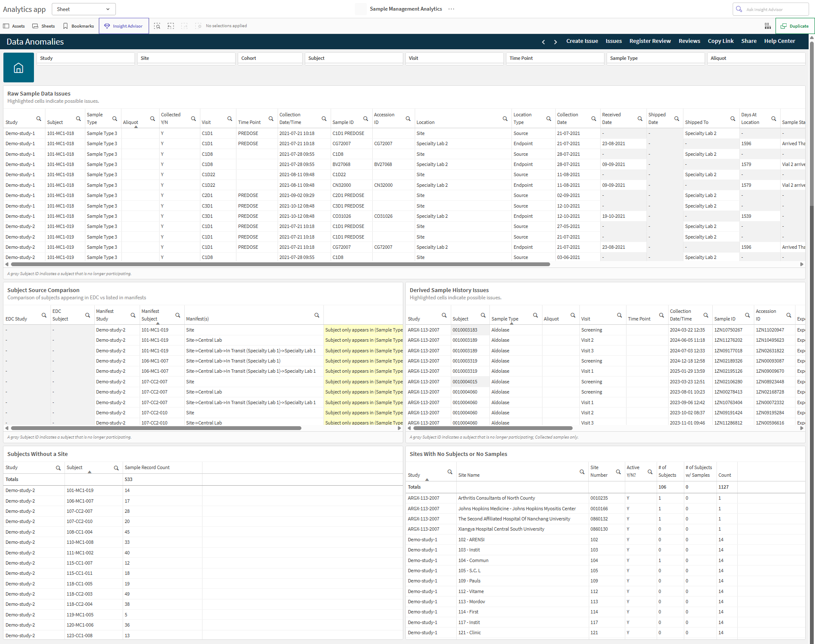
Task: Open the Assets panel
Action: coord(14,26)
